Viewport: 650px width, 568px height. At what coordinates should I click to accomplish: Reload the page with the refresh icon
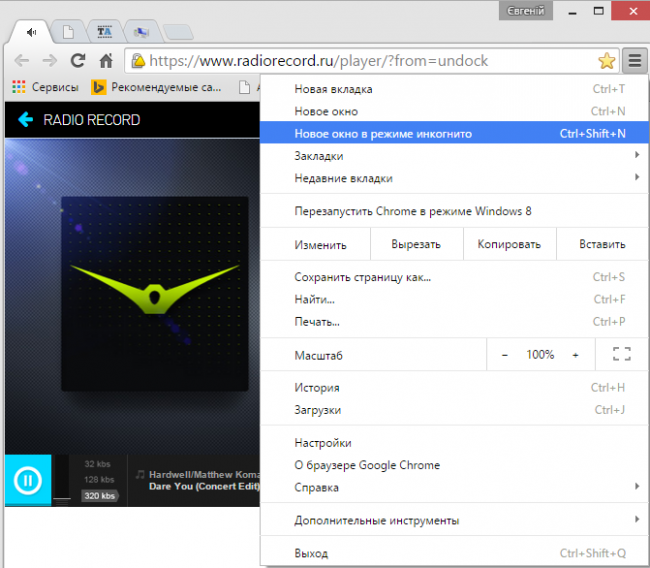coord(78,61)
